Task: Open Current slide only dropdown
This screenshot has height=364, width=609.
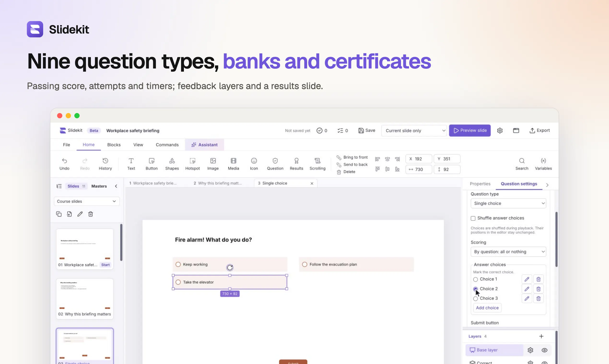Action: (414, 131)
